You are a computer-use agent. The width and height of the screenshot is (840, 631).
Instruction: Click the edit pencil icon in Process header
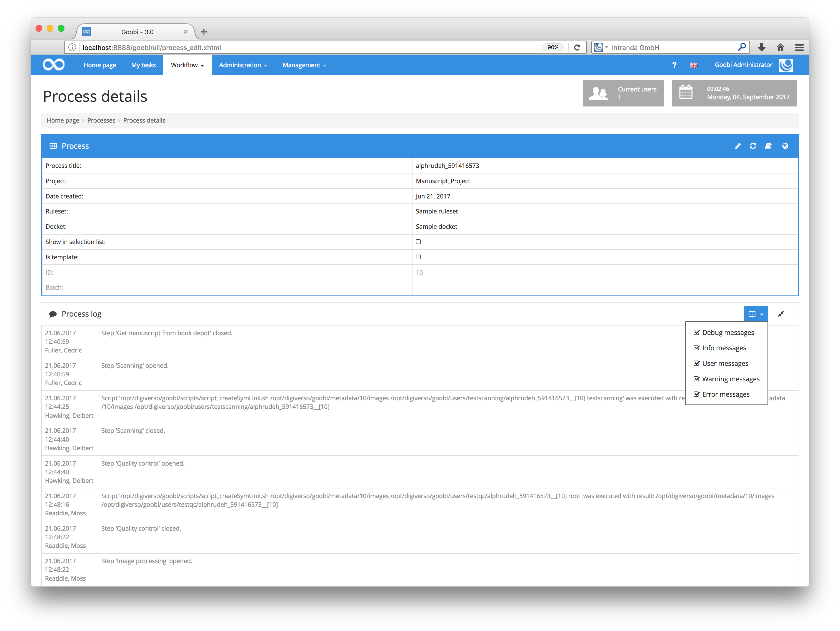click(737, 146)
